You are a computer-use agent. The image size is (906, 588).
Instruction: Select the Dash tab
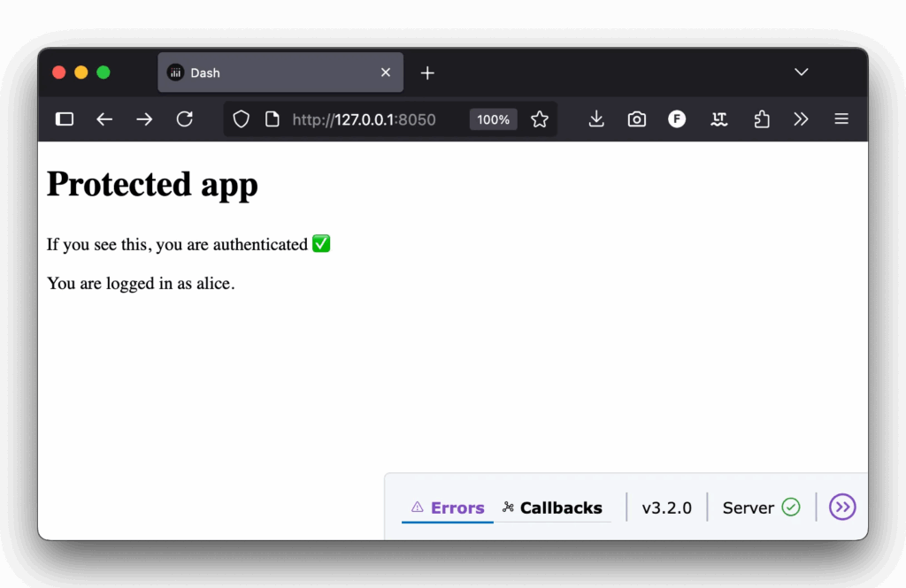(280, 73)
